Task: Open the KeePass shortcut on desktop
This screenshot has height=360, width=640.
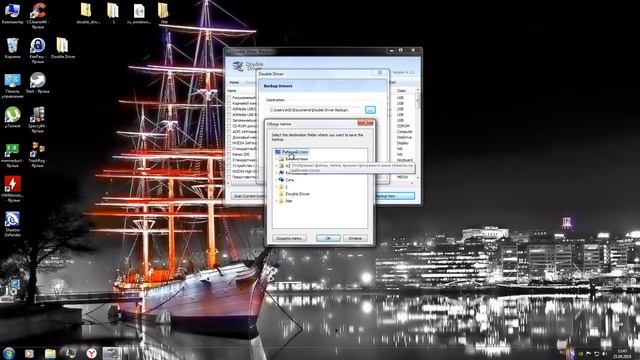Action: click(x=38, y=51)
